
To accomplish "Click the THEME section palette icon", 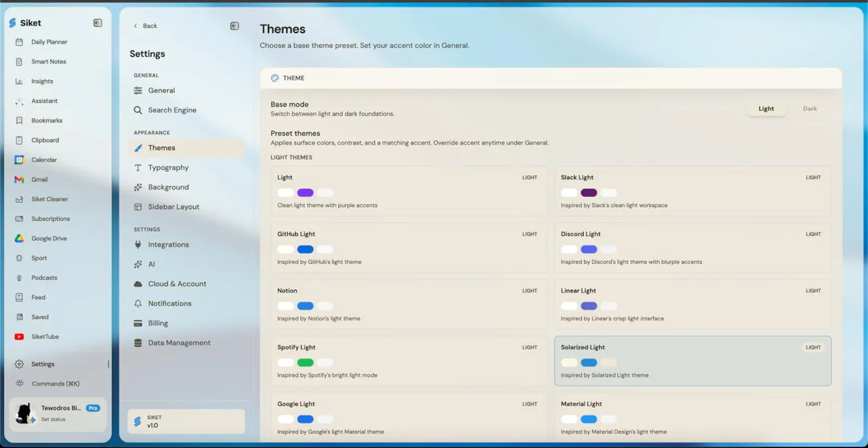I will [275, 78].
